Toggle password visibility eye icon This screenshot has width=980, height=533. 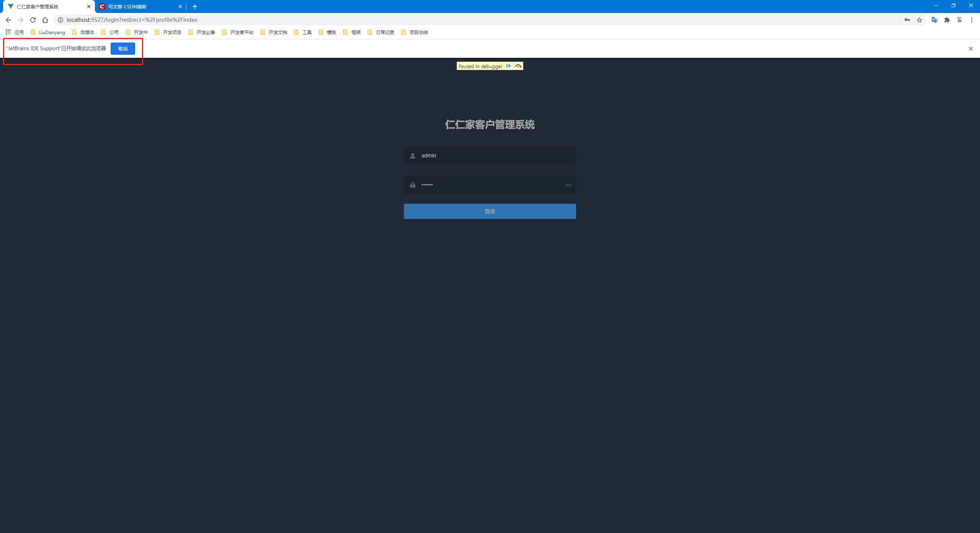568,185
